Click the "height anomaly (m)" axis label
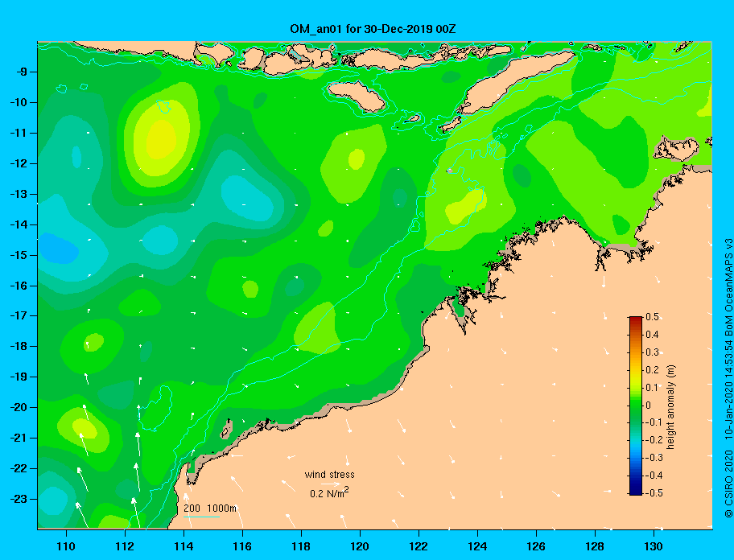The width and height of the screenshot is (734, 560). click(x=670, y=407)
